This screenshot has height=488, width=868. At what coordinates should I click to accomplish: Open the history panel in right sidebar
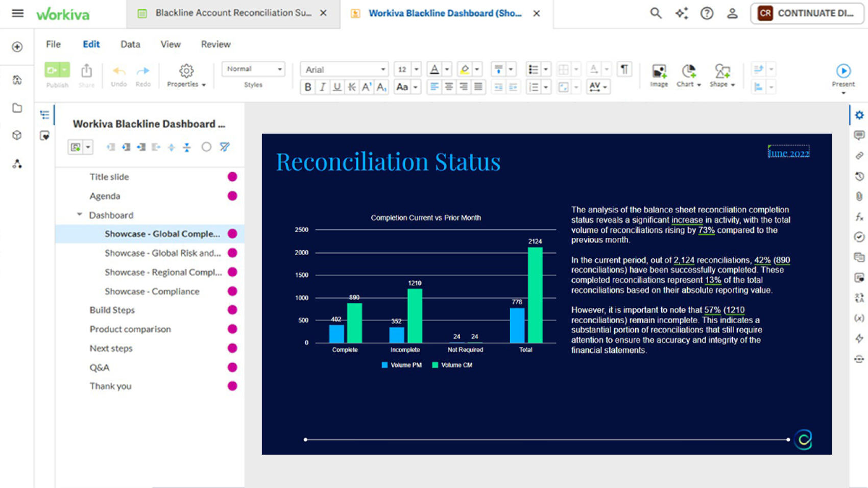(x=859, y=176)
